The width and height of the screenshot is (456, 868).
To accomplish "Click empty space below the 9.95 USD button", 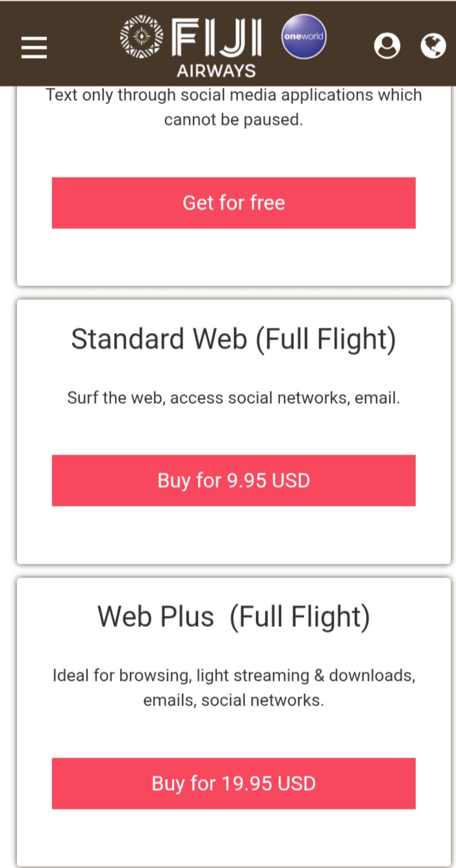I will 234,534.
